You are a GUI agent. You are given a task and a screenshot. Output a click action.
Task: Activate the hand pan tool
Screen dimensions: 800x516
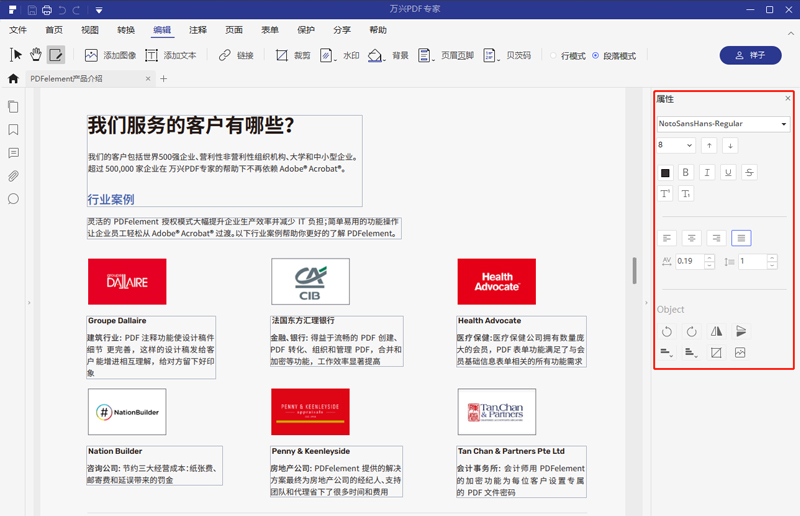(x=36, y=55)
